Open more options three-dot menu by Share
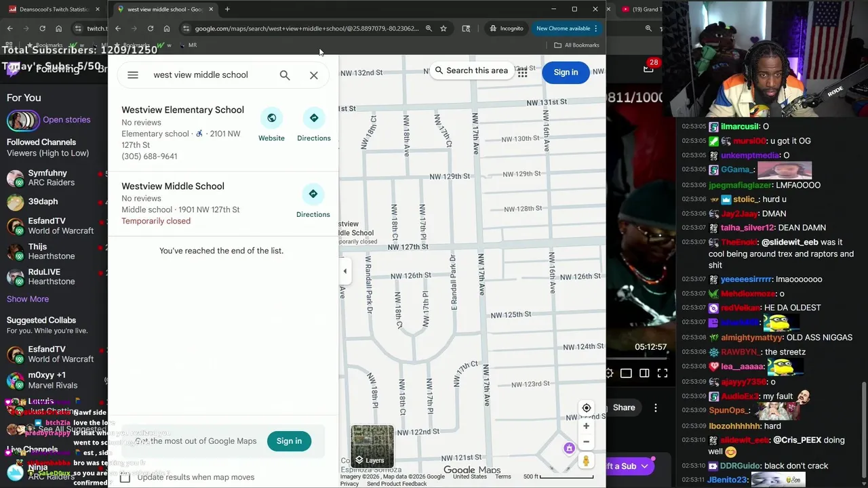 point(655,407)
